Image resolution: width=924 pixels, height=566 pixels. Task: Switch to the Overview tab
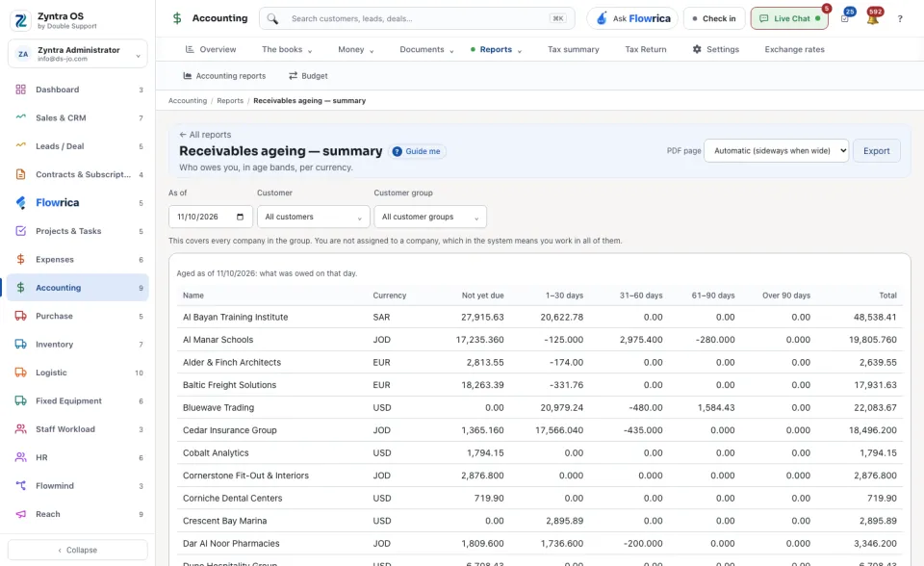click(x=211, y=49)
